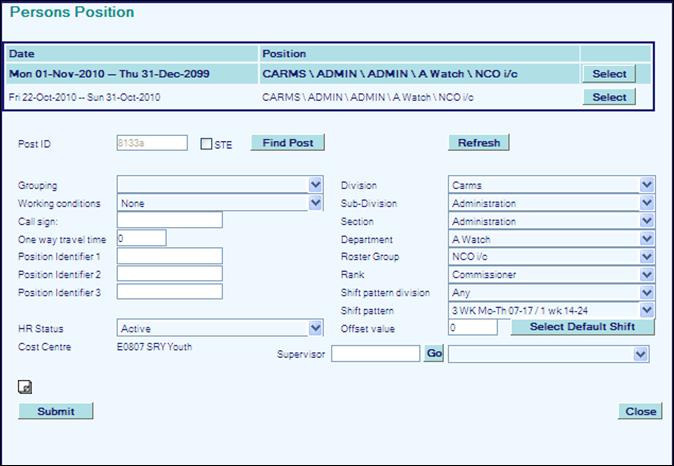Click the Find Post button
Screen dimensions: 674x466
[x=287, y=143]
